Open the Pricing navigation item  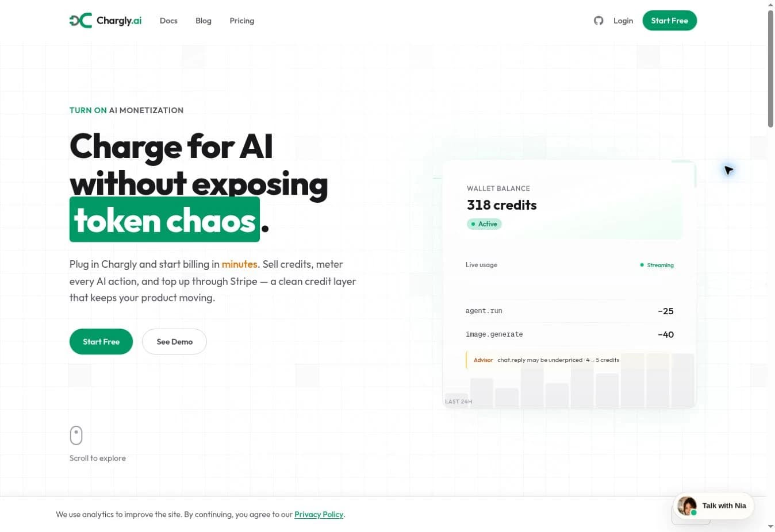click(x=242, y=21)
